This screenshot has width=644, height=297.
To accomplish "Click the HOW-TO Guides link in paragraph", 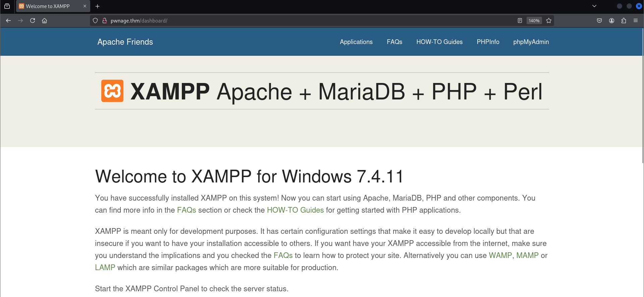I will [295, 210].
